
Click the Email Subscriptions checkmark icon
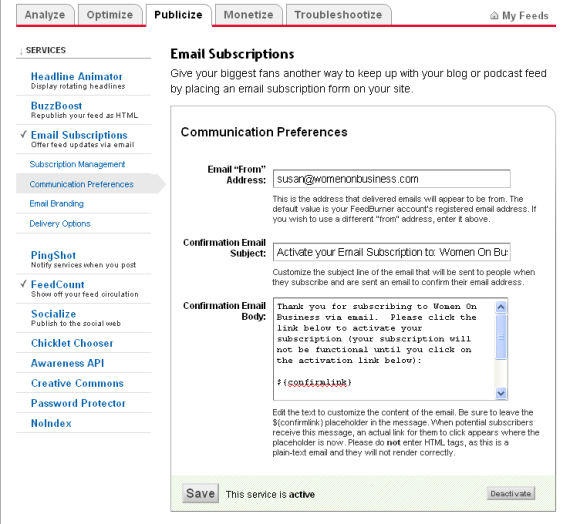[x=24, y=135]
